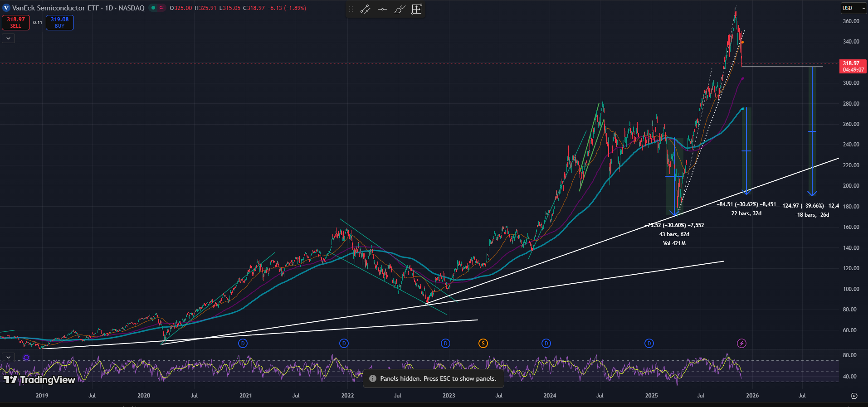Click the '-18 bars, -26d' label
Image resolution: width=868 pixels, height=407 pixels.
coord(812,215)
